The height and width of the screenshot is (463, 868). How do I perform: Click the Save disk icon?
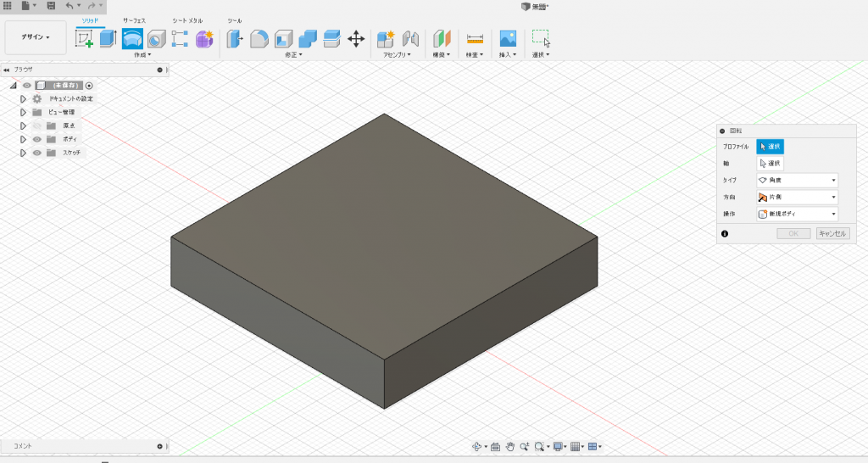51,6
